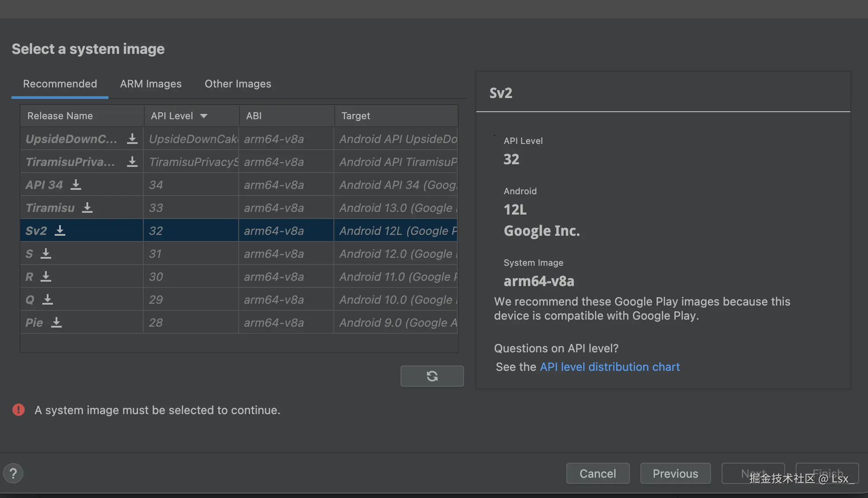
Task: Sort table by Target column header
Action: pos(355,116)
